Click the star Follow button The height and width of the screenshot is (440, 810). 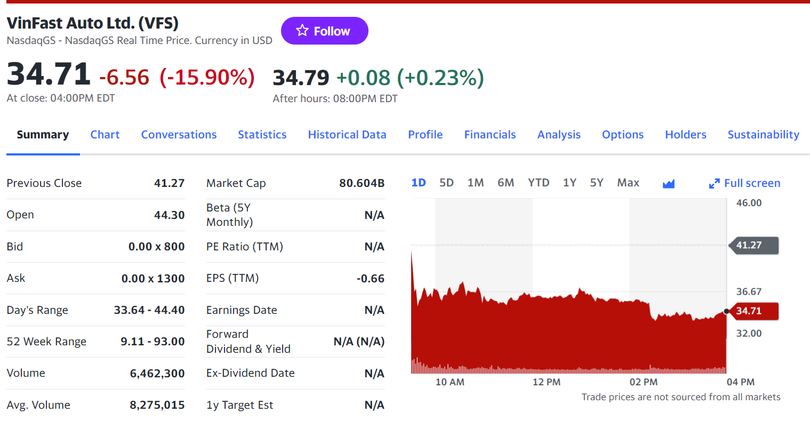point(324,31)
